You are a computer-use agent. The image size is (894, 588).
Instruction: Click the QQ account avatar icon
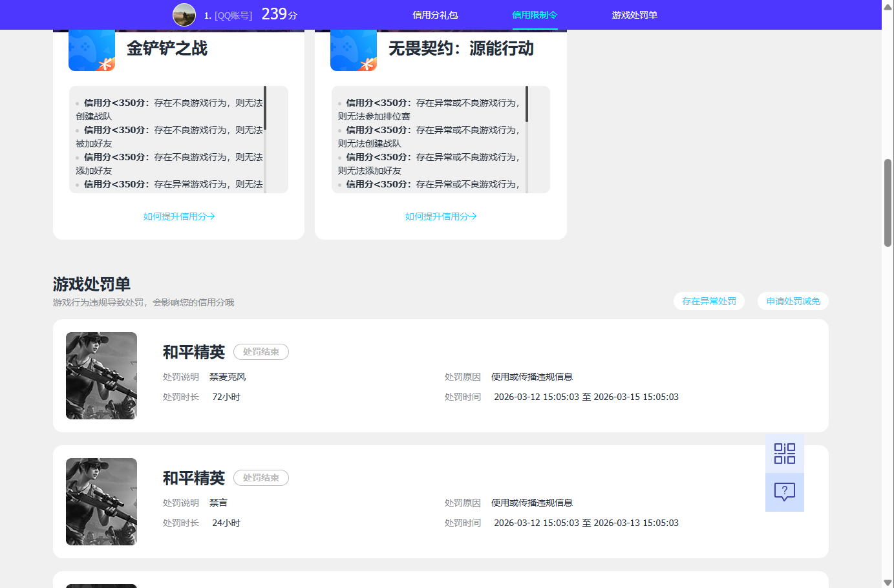point(184,14)
